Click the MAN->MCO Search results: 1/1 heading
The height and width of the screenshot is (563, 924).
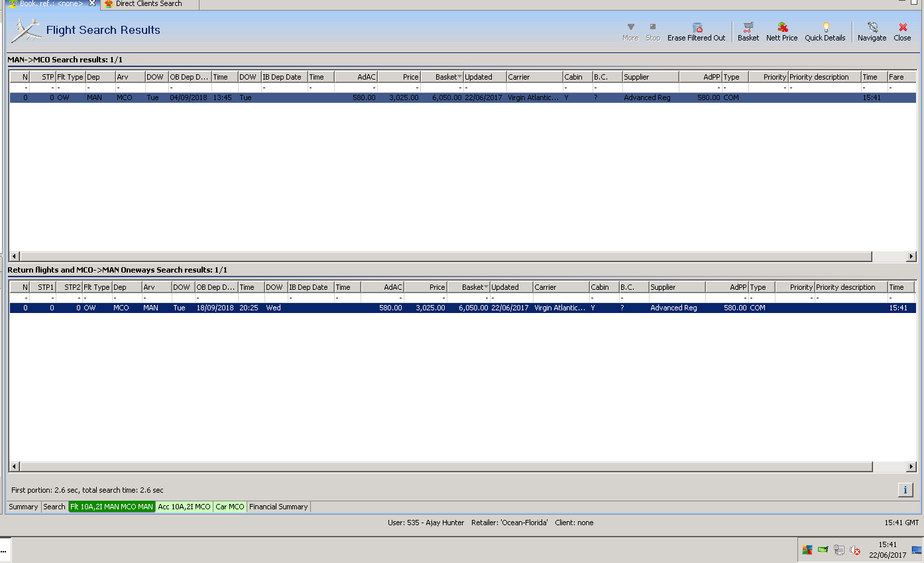click(x=65, y=60)
